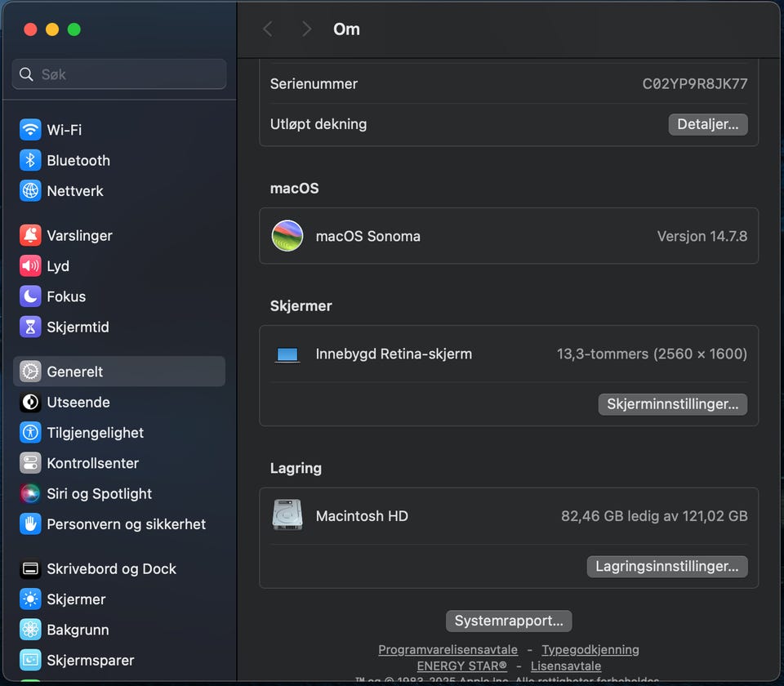Click 82,46 GB ledig av 121,02 GB
The width and height of the screenshot is (784, 686).
coord(654,516)
